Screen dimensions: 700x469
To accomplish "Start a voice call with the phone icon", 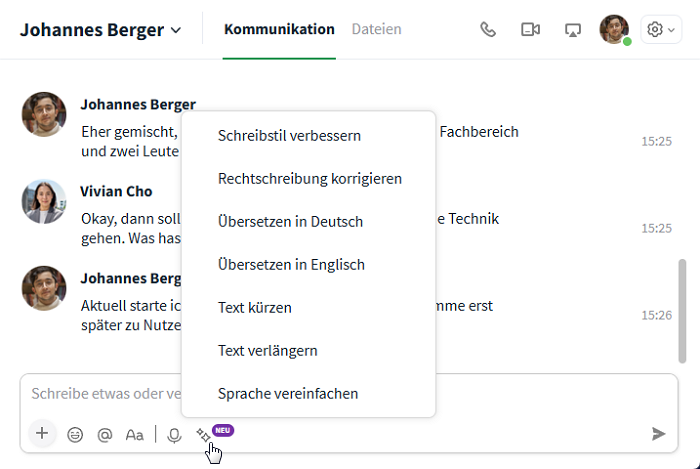I will (x=488, y=30).
